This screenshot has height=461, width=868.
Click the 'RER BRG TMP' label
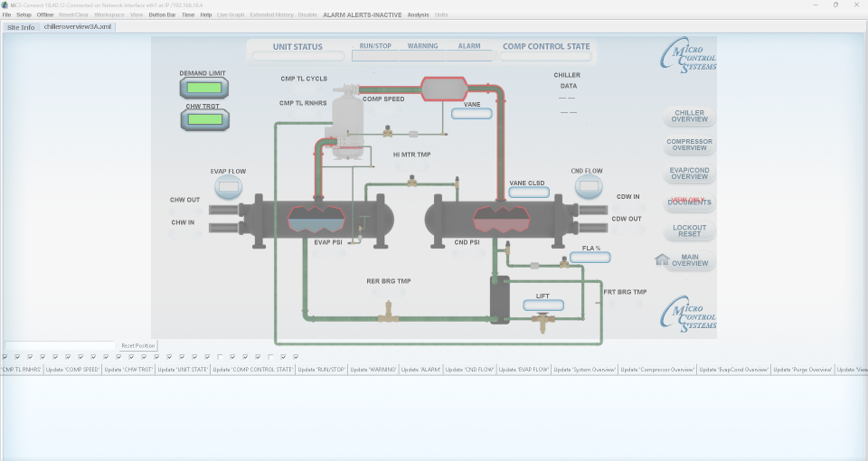click(389, 281)
